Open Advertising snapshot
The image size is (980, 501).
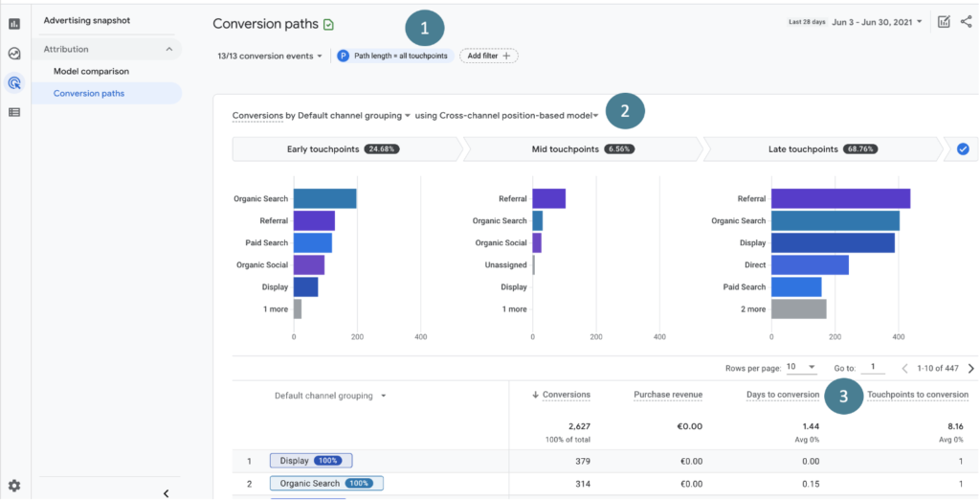[87, 21]
